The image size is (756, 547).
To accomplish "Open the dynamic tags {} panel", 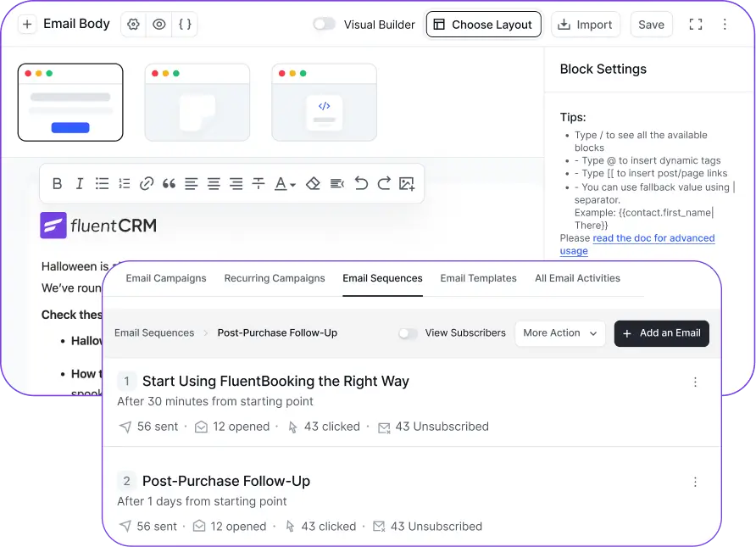I will pyautogui.click(x=185, y=25).
